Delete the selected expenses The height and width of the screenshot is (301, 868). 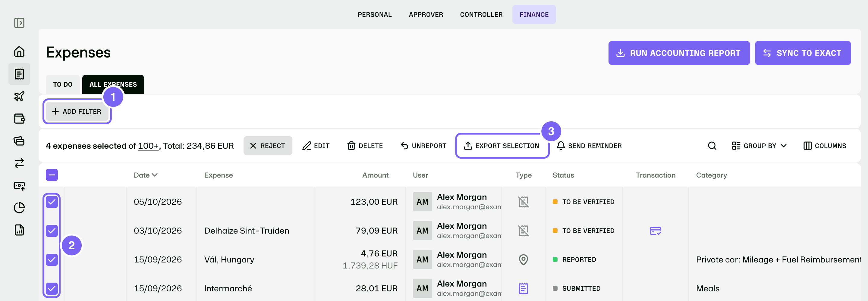[x=365, y=146]
